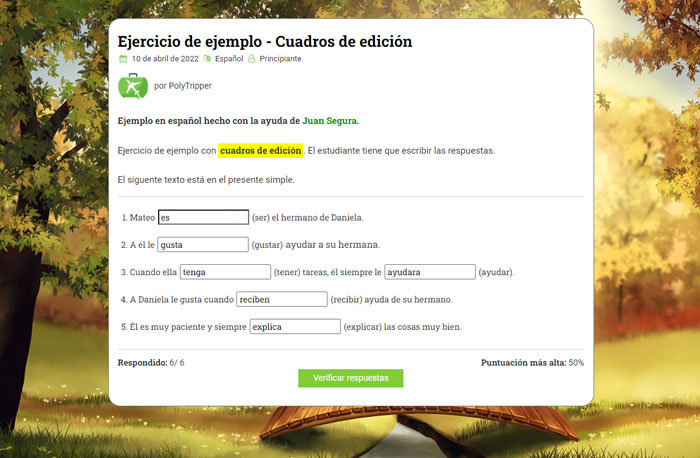This screenshot has height=458, width=700.
Task: Click the level icon beside Principiante
Action: point(252,59)
